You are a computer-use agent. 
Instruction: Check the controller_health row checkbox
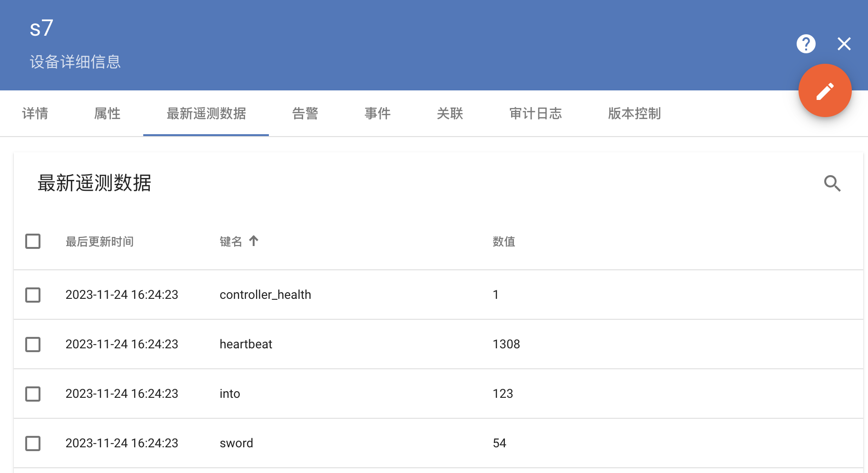(33, 295)
